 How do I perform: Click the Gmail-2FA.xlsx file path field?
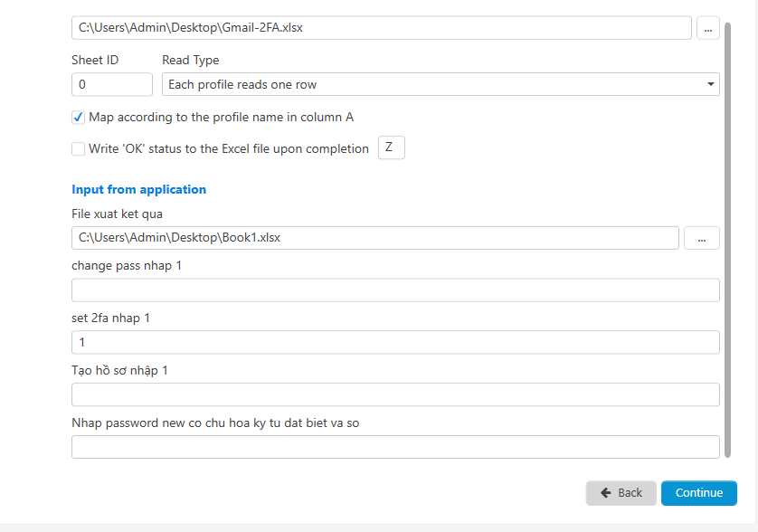381,28
